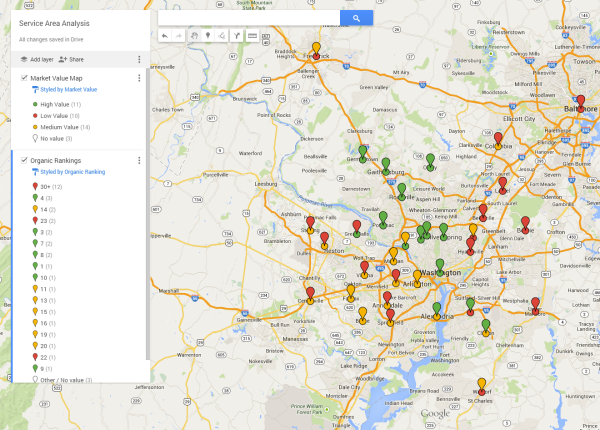Open the Add directions tool

click(x=237, y=36)
